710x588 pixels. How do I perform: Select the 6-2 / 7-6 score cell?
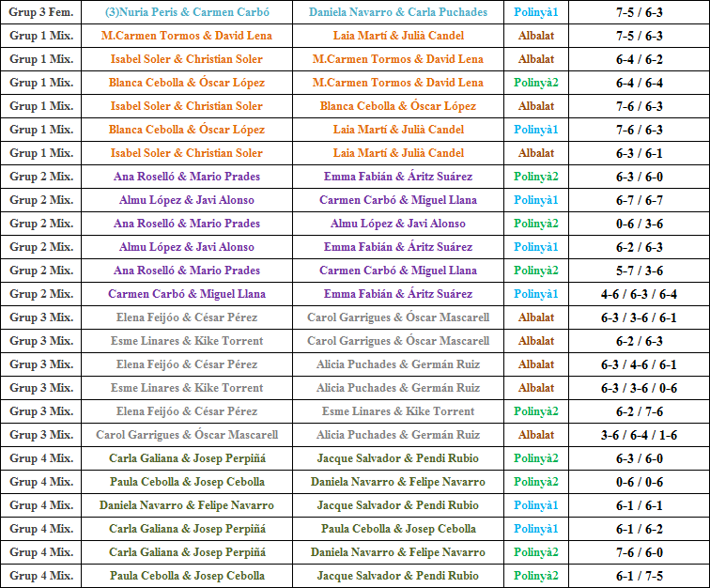click(x=639, y=411)
